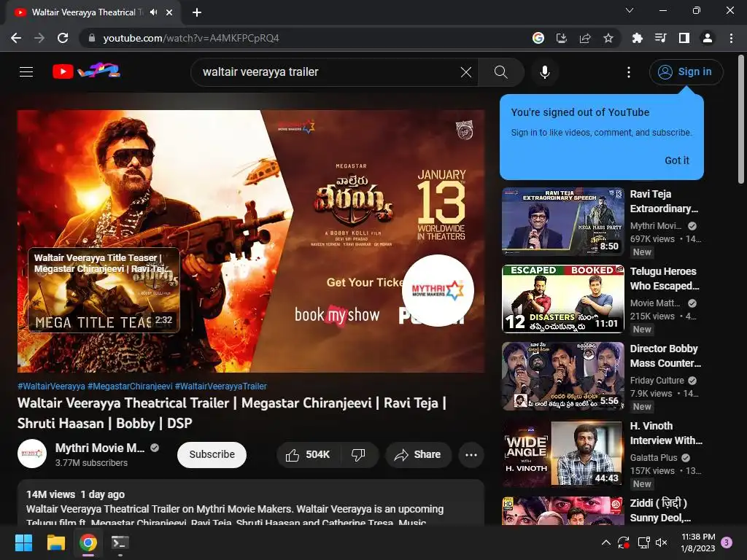Mute the tab via speaker icon
The height and width of the screenshot is (560, 747).
[153, 12]
